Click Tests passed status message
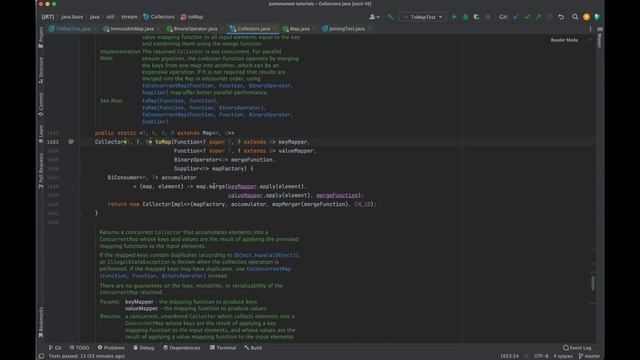Viewport: 640px width, 360px height. (x=87, y=356)
